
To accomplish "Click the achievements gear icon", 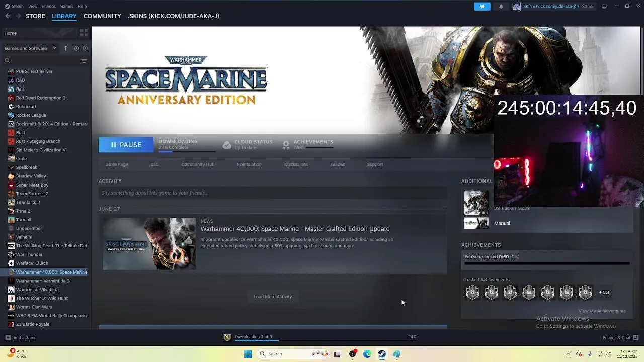I will tap(286, 145).
